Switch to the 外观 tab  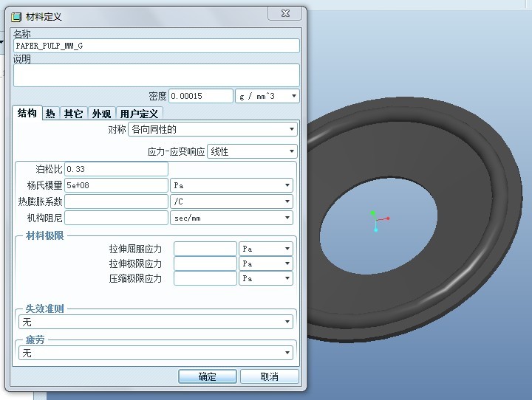(101, 114)
